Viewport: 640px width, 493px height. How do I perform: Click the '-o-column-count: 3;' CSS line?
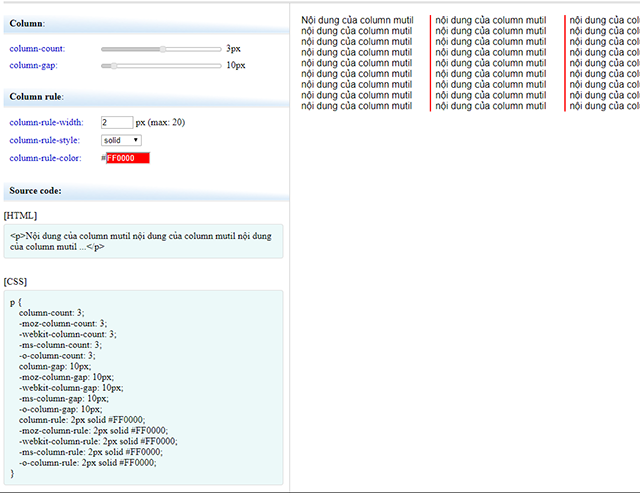(57, 356)
